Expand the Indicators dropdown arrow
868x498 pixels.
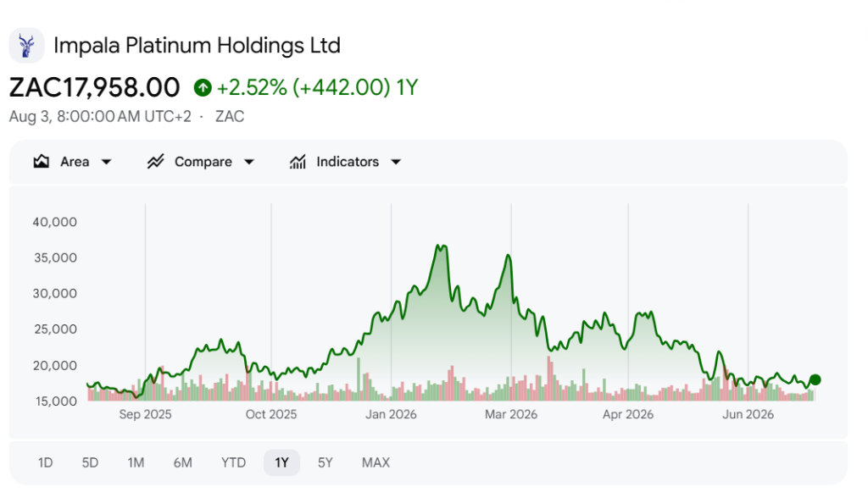tap(396, 162)
